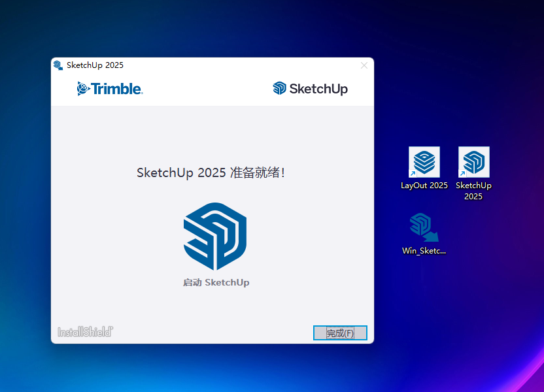Viewport: 544px width, 392px height.
Task: Click the 启动 SketchUp label
Action: [216, 283]
